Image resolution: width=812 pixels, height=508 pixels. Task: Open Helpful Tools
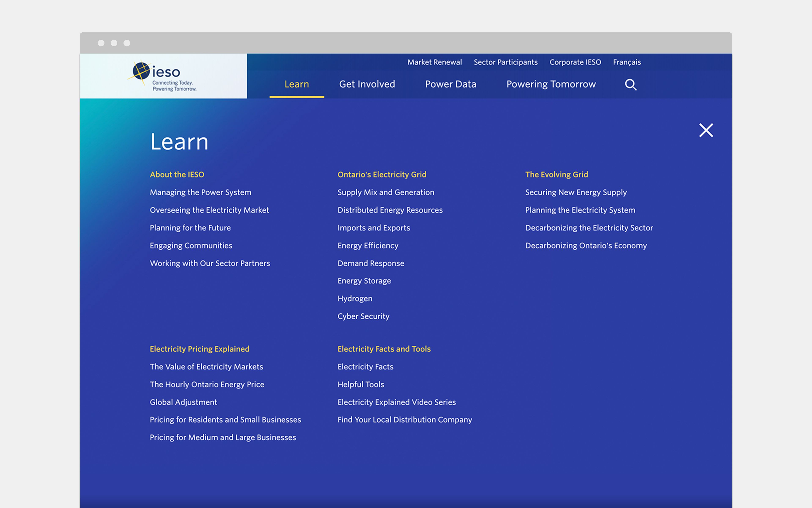click(361, 384)
